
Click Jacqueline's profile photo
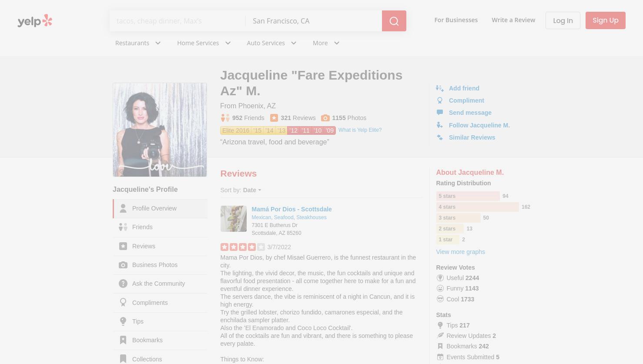pos(160,130)
